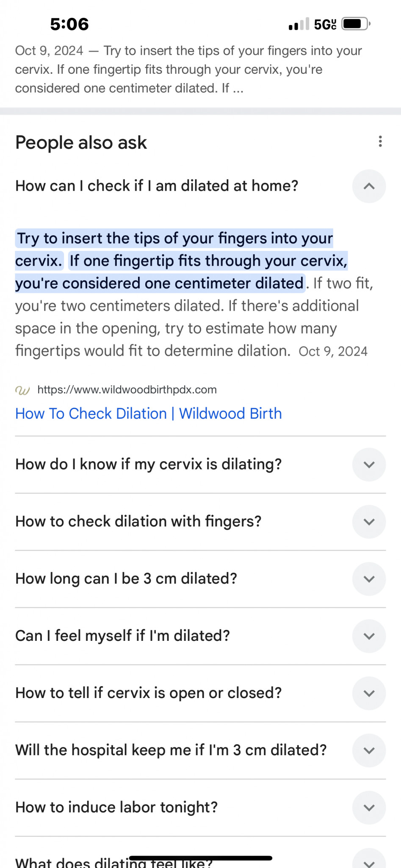Tap the battery icon in status bar
The image size is (401, 868).
coord(356,24)
